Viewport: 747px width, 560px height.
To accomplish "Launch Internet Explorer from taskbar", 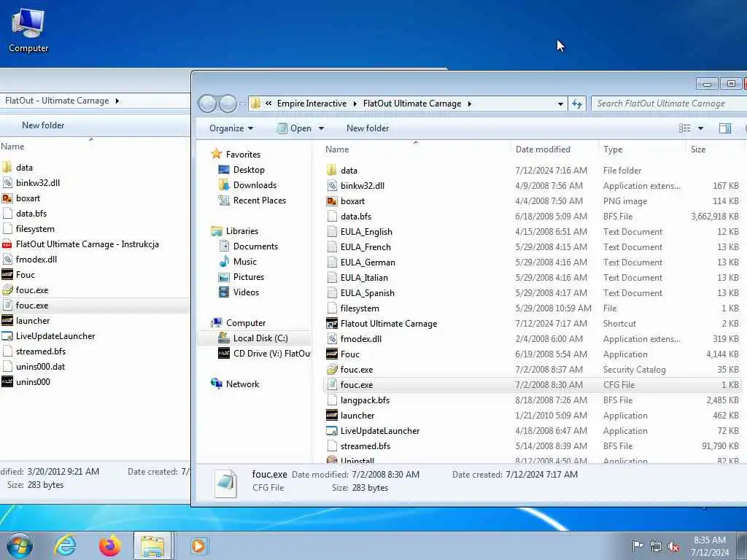I will coord(65,545).
